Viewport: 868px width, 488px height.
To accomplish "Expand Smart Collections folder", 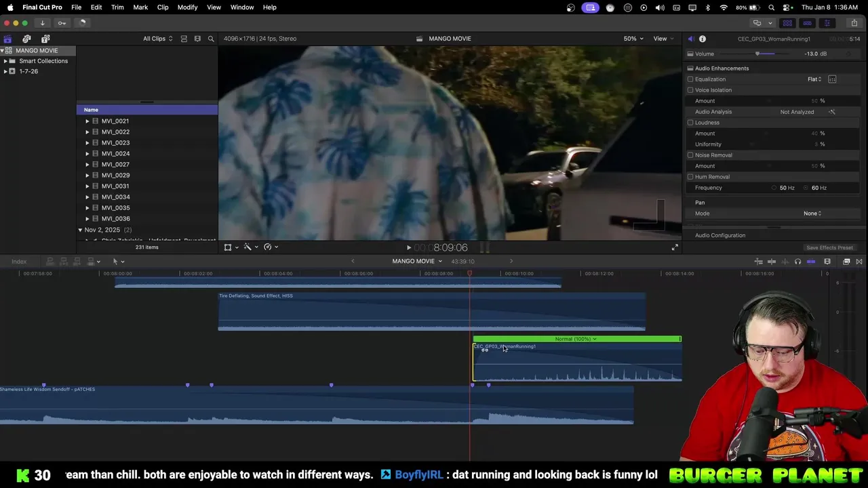I will pyautogui.click(x=5, y=61).
